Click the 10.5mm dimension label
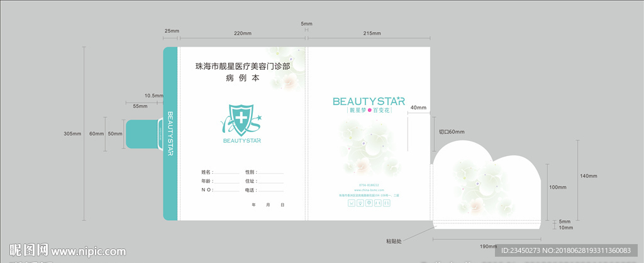Image resolution: width=644 pixels, height=263 pixels. pyautogui.click(x=153, y=96)
